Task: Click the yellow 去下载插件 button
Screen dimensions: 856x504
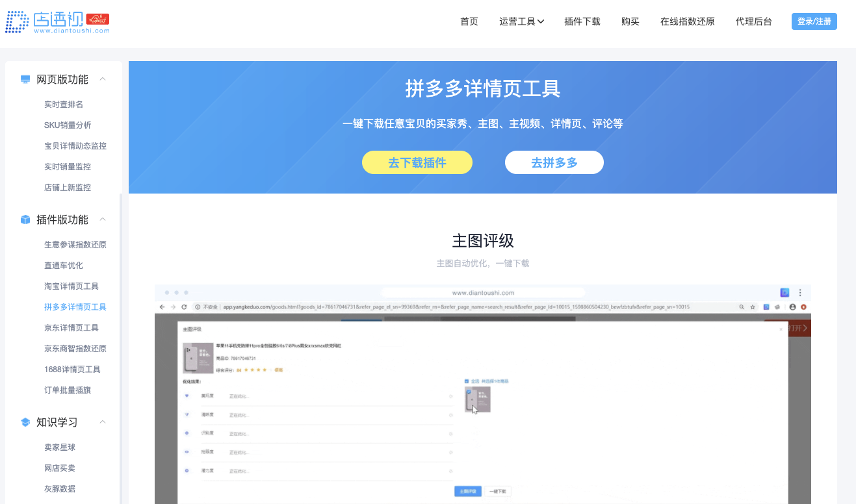Action: click(417, 162)
